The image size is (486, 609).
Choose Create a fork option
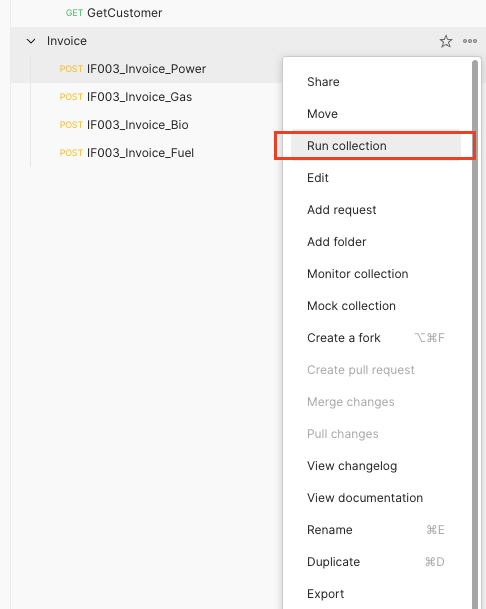[x=376, y=338]
